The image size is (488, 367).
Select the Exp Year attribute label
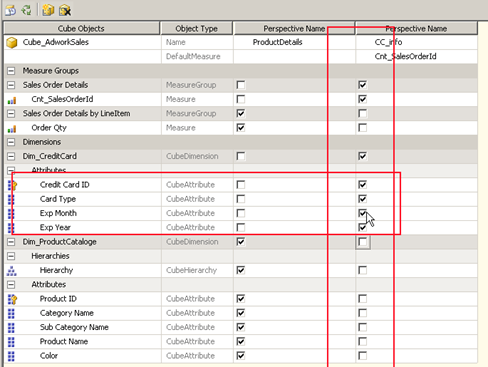tap(55, 227)
